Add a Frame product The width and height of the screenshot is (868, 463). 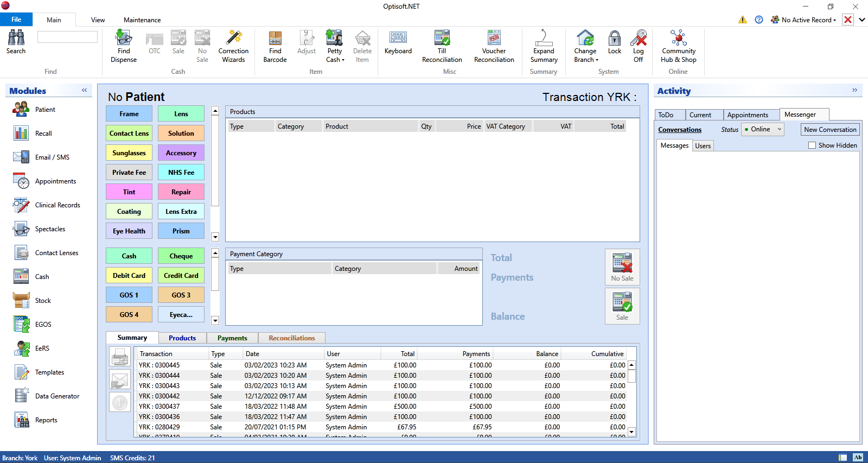coord(129,114)
